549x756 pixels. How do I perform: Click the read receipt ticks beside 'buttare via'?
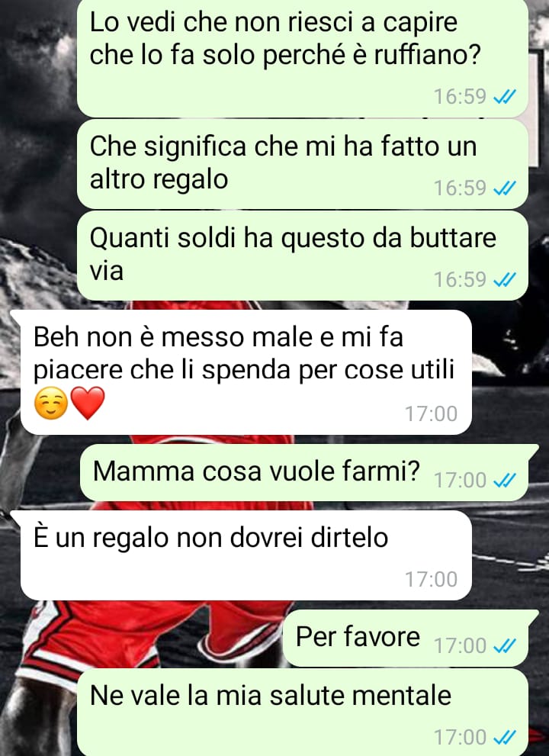pyautogui.click(x=505, y=280)
